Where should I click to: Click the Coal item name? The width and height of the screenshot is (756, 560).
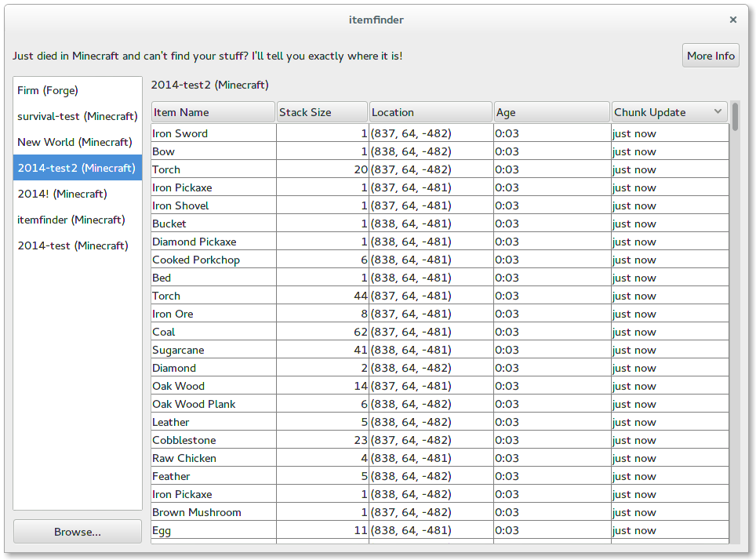(x=163, y=332)
